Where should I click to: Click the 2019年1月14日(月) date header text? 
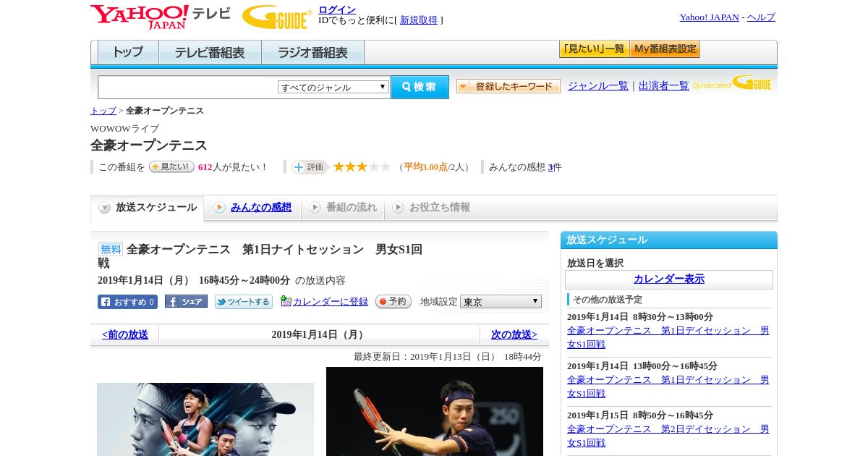coord(319,335)
